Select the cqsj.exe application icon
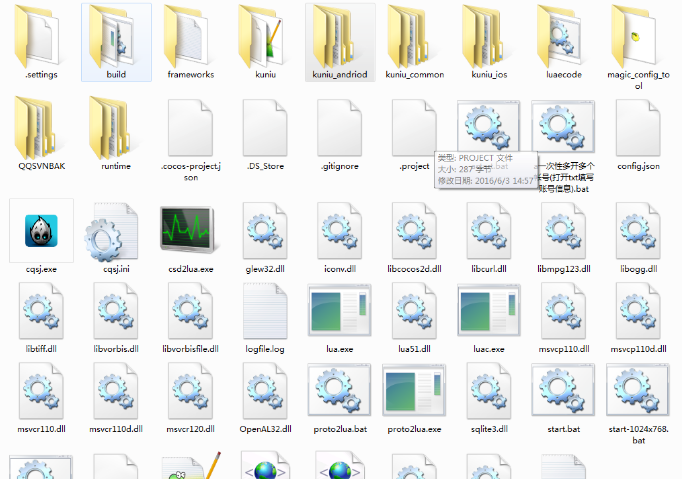The width and height of the screenshot is (684, 486). 41,231
